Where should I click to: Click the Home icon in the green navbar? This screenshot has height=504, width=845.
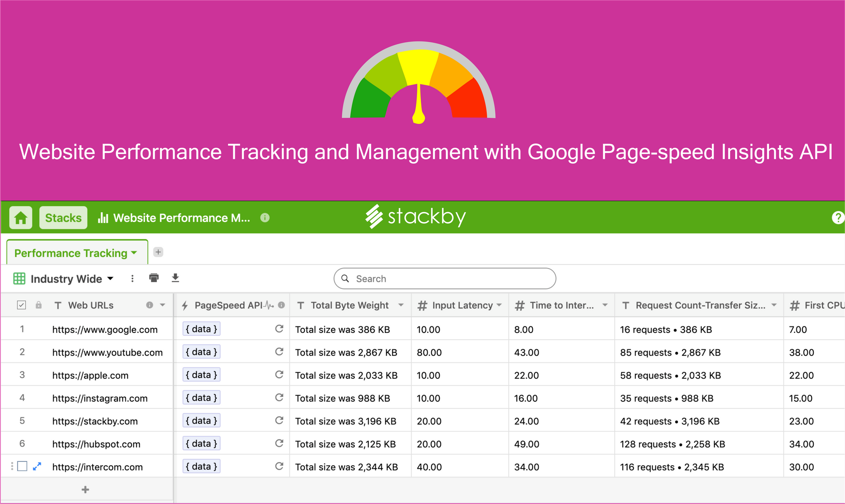(x=20, y=218)
